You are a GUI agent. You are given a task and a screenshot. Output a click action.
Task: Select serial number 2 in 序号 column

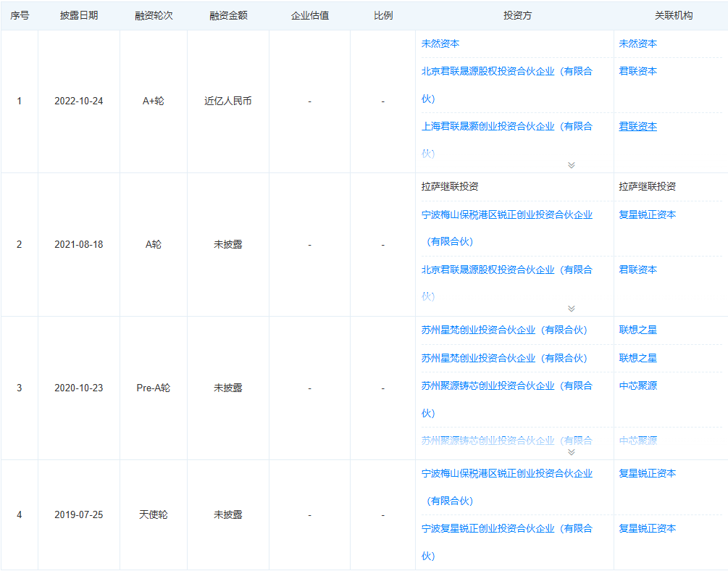point(19,244)
